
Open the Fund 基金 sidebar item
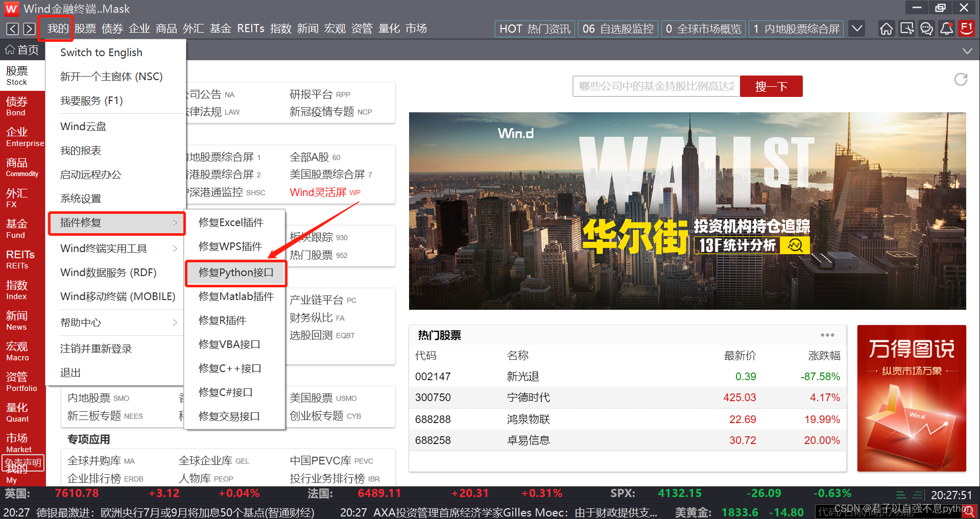click(22, 229)
